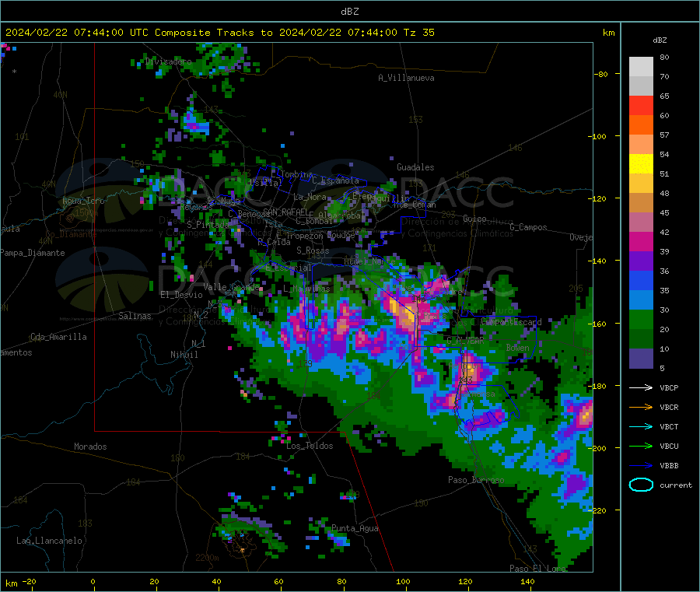Select the magenta 39–42 dBZ swatch
Viewport: 700px width, 592px height.
641,241
